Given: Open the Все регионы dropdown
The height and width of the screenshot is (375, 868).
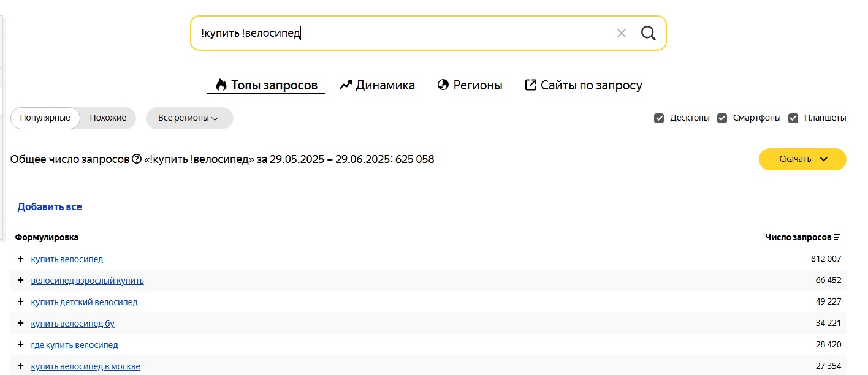Looking at the screenshot, I should [x=189, y=118].
